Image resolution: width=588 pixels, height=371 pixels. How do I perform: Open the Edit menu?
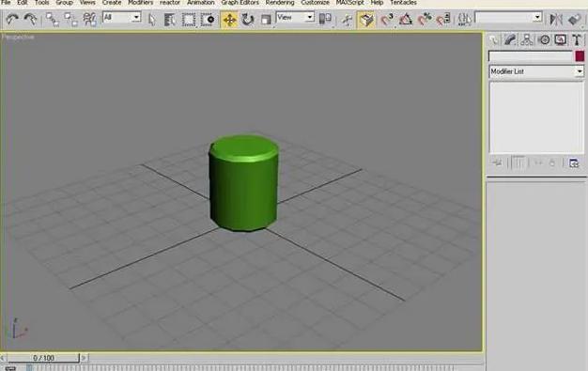(23, 3)
